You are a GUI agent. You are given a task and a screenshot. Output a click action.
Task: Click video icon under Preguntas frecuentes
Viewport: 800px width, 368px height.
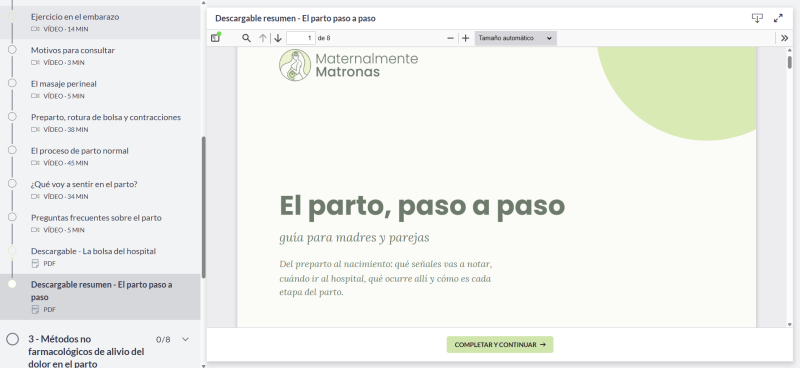coord(35,230)
